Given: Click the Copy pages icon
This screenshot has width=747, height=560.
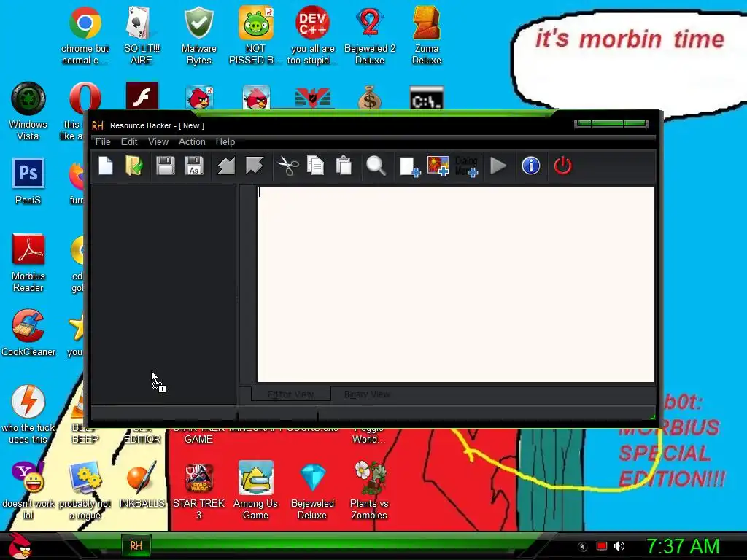Looking at the screenshot, I should point(315,166).
